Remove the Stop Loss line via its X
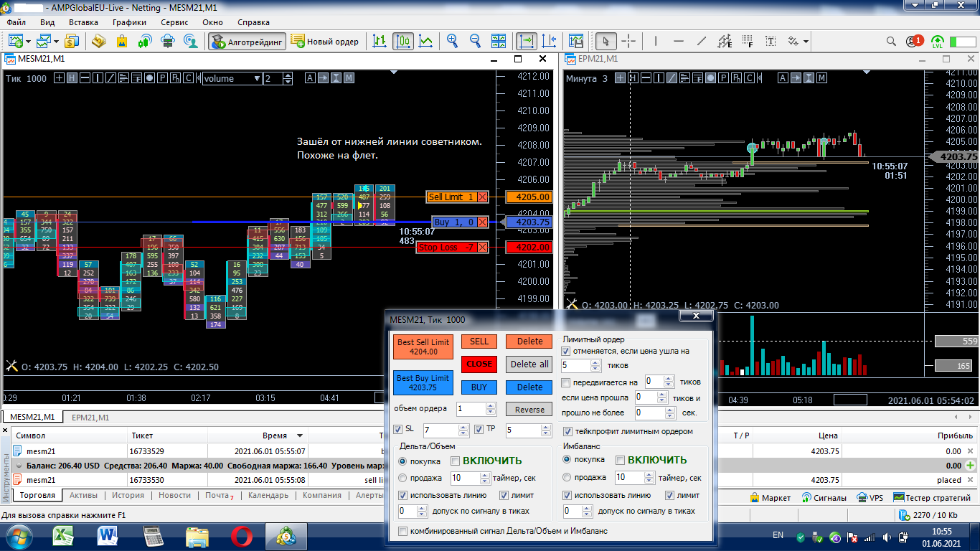The image size is (980, 551). [482, 248]
